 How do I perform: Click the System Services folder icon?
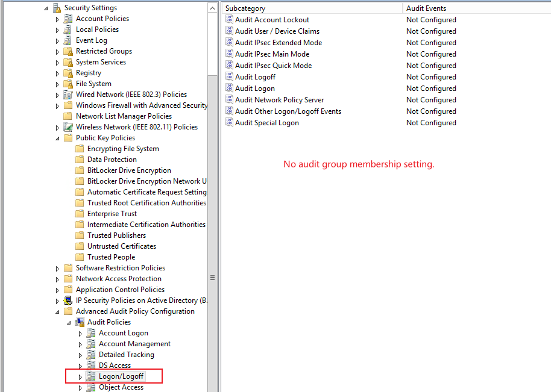point(68,63)
